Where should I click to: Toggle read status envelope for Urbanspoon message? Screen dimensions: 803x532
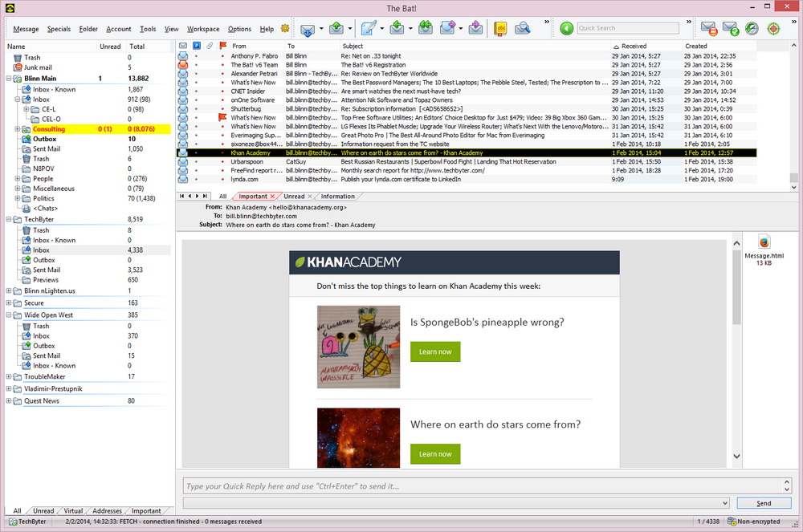tap(183, 161)
